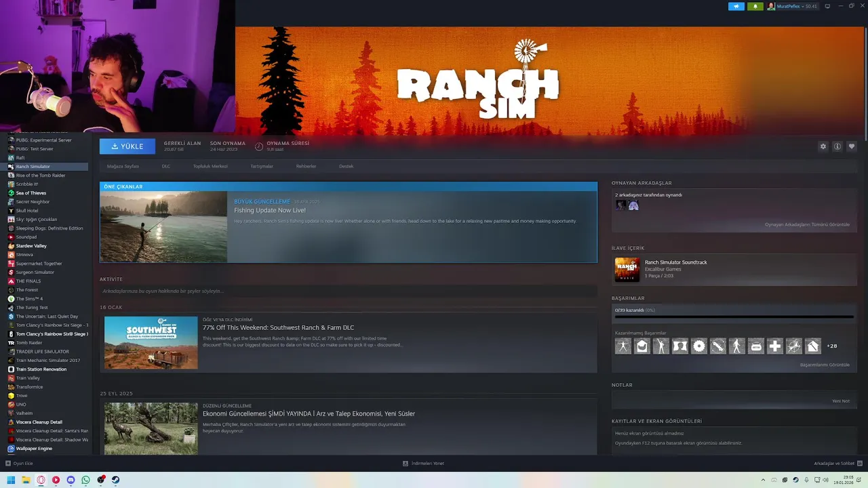
Task: Open the Rehberler tab
Action: (x=306, y=166)
